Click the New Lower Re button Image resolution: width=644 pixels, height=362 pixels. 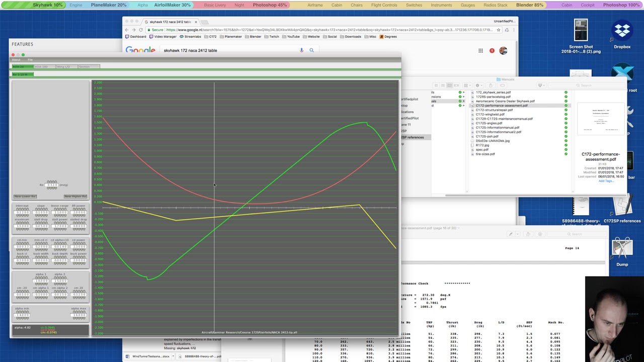(x=25, y=196)
